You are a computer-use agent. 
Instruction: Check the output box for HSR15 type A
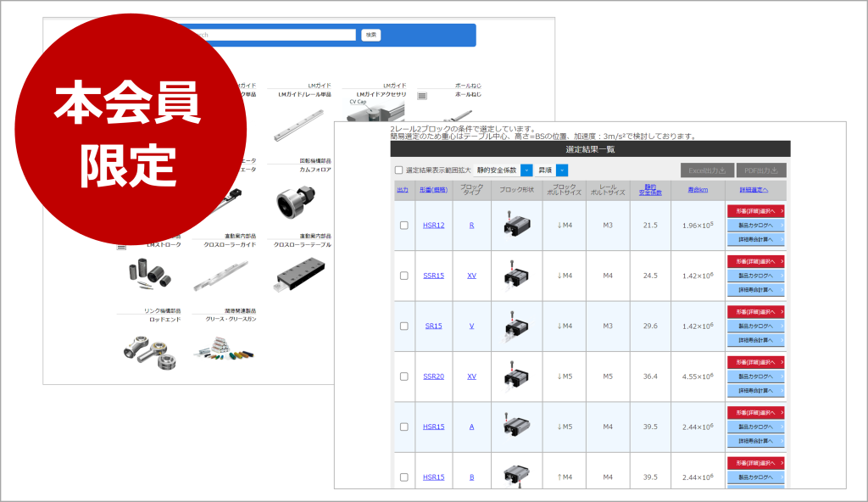[x=404, y=427]
